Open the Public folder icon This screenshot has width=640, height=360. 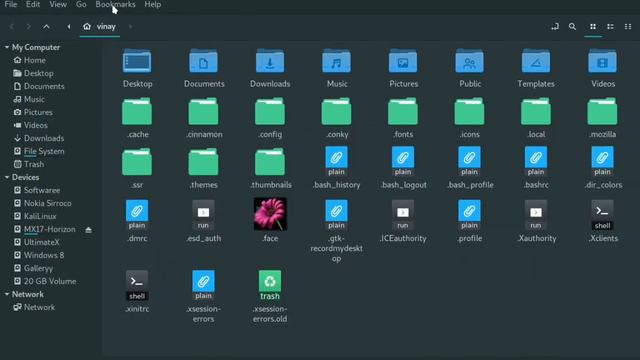(469, 61)
